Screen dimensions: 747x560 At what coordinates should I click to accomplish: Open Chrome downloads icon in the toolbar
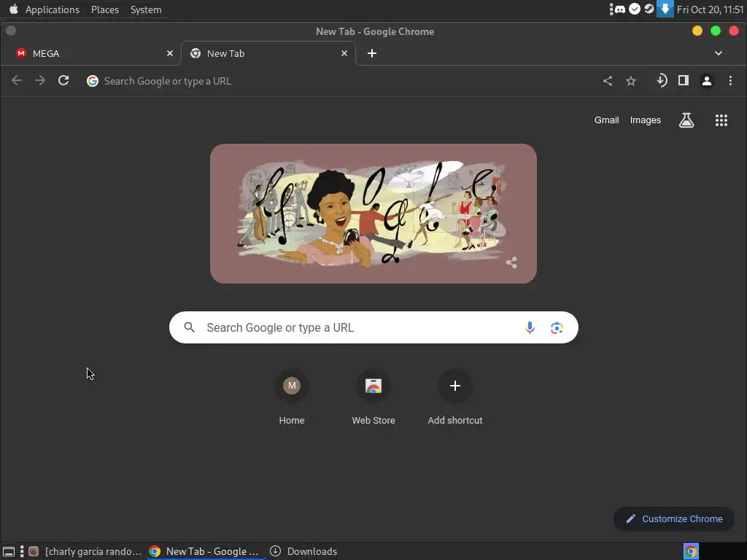(661, 80)
